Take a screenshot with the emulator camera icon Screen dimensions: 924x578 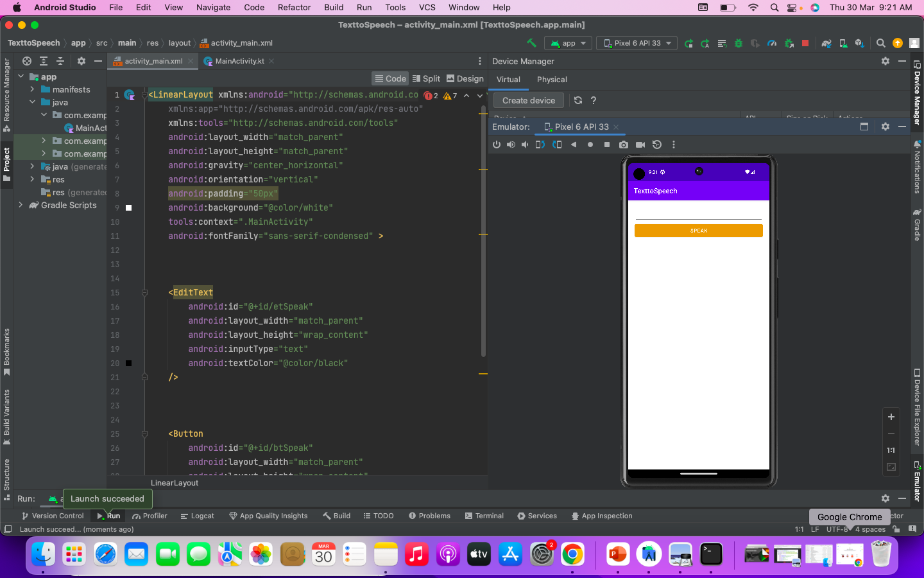(624, 144)
